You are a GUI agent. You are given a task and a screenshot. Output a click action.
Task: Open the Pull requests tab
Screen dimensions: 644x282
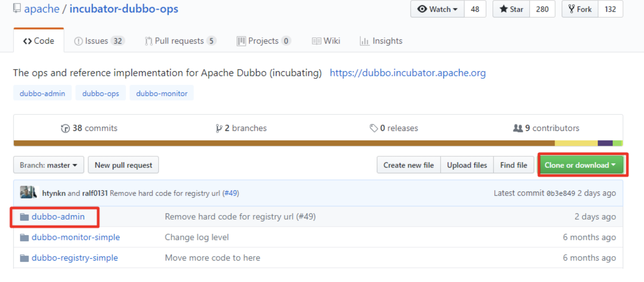tap(180, 41)
